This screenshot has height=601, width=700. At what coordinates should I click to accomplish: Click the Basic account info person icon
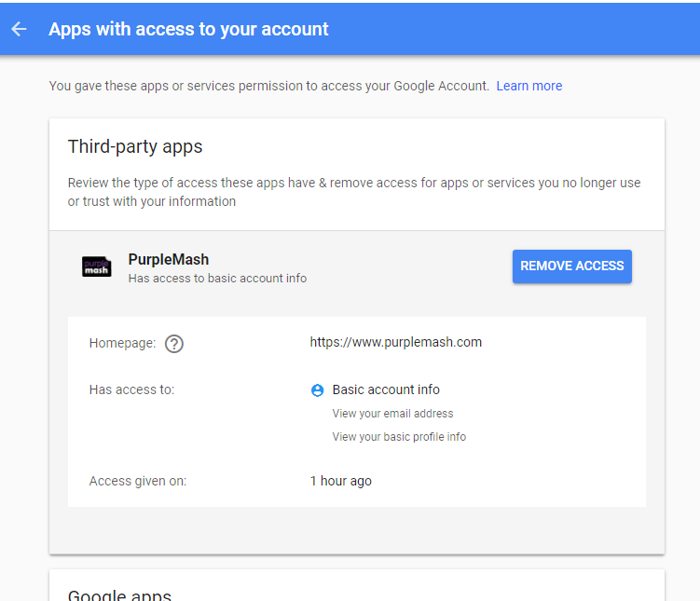317,390
